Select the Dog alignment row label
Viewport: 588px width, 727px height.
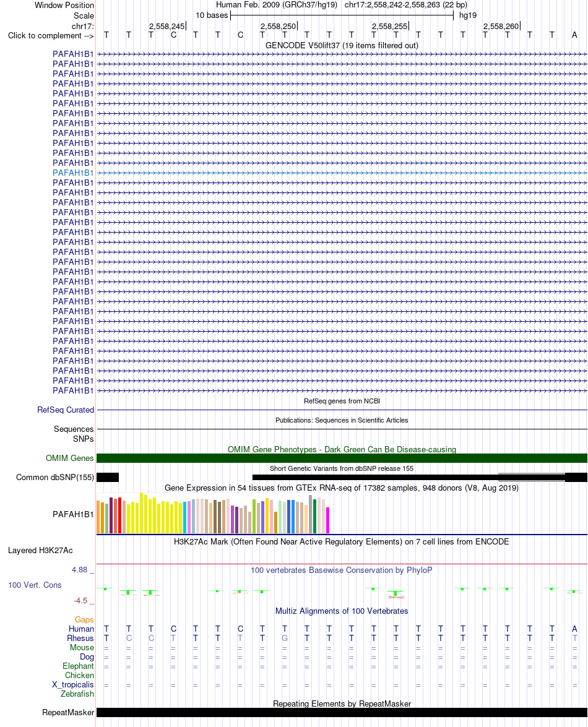87,656
